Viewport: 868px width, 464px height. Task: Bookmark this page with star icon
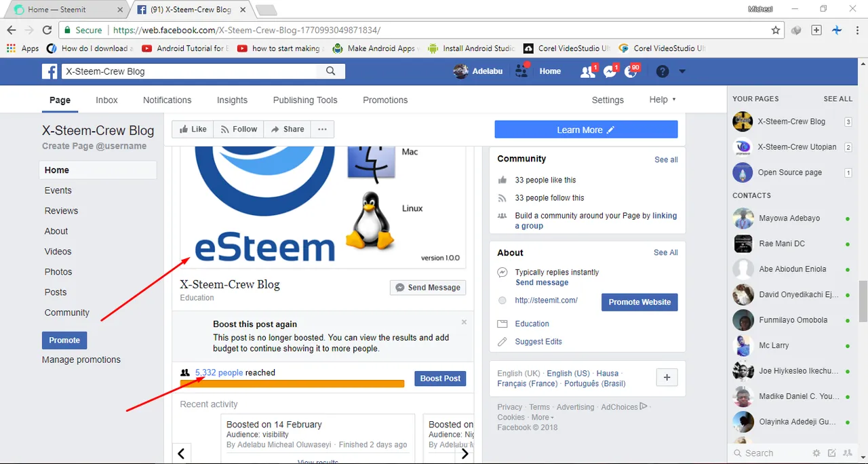(x=776, y=30)
